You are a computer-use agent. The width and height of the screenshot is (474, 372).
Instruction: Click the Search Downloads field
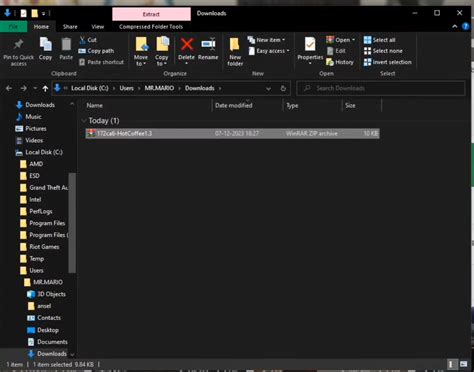(381, 88)
